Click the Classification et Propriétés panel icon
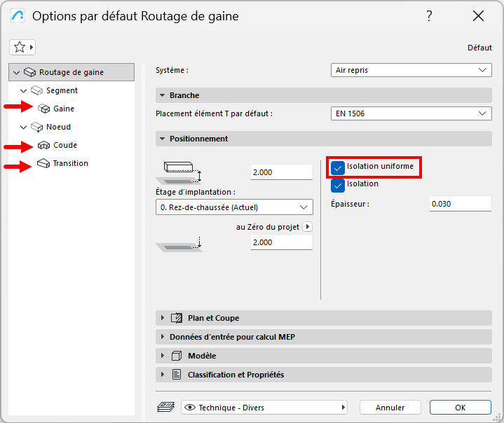 pos(177,375)
